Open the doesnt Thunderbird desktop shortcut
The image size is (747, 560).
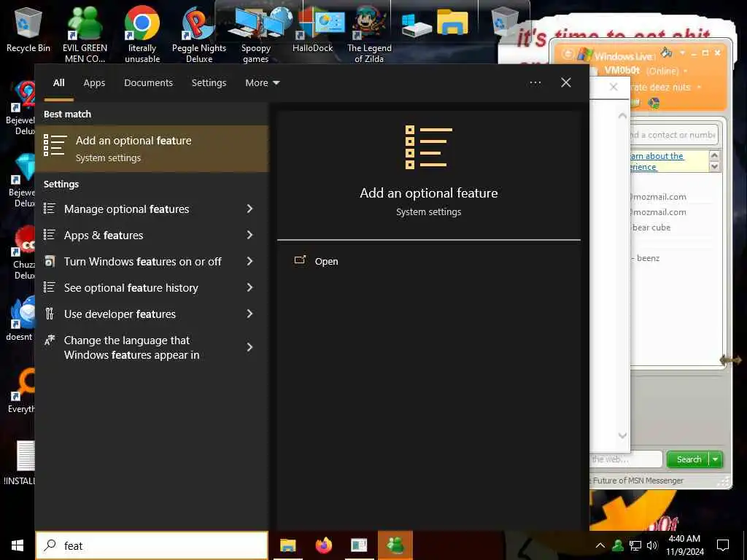click(x=20, y=318)
